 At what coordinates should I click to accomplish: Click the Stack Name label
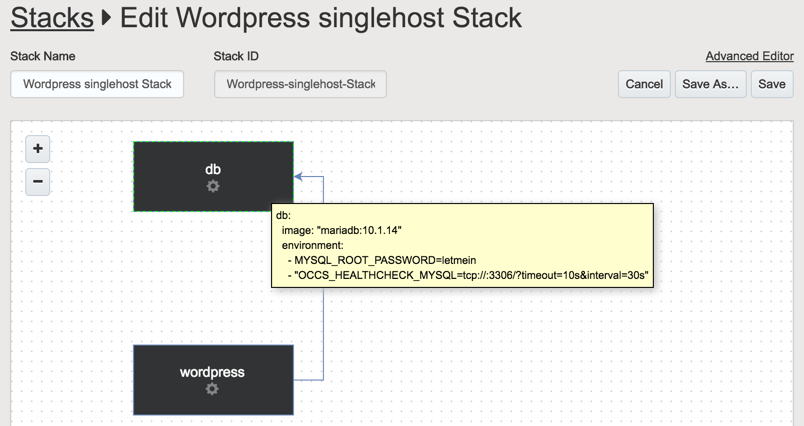(x=43, y=56)
